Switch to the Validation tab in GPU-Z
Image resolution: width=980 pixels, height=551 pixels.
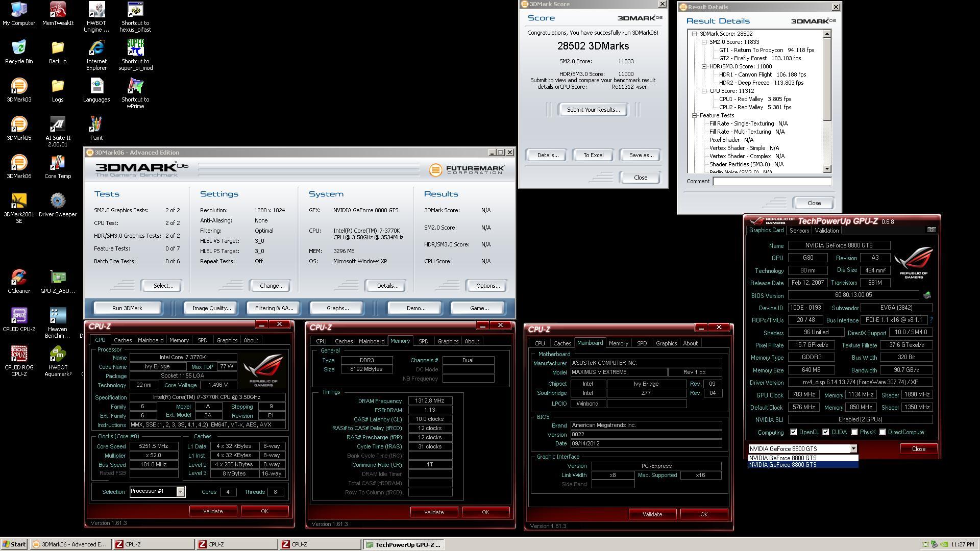pyautogui.click(x=826, y=231)
